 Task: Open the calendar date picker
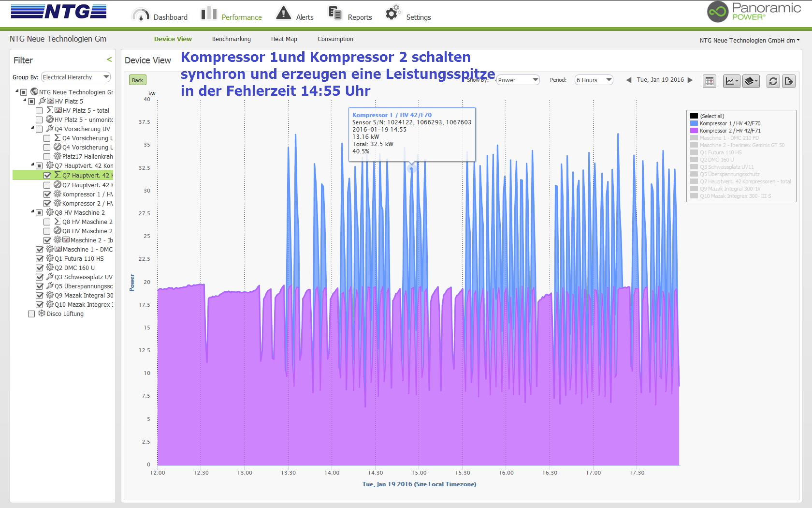pos(709,81)
